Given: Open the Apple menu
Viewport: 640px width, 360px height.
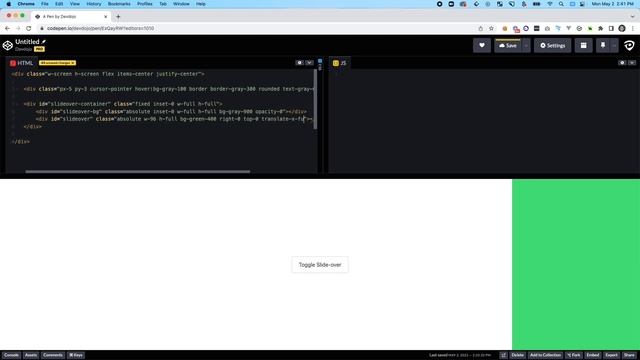Looking at the screenshot, I should tap(8, 4).
